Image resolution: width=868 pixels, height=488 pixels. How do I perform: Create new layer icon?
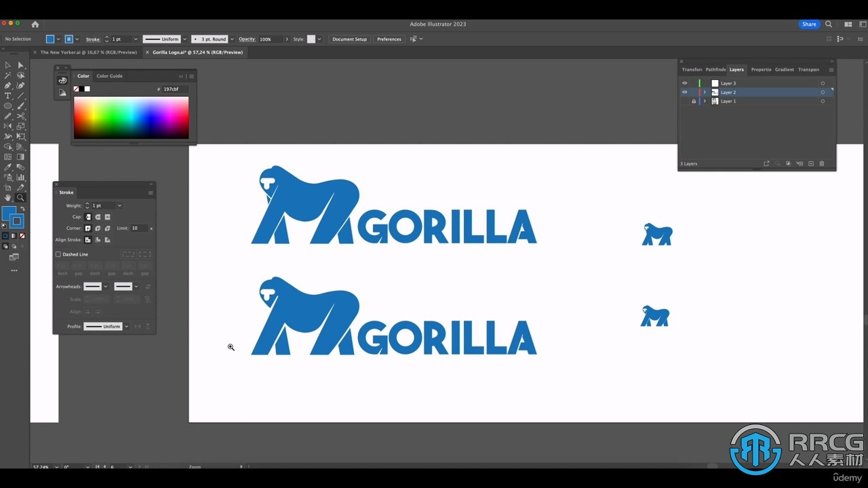click(x=810, y=164)
